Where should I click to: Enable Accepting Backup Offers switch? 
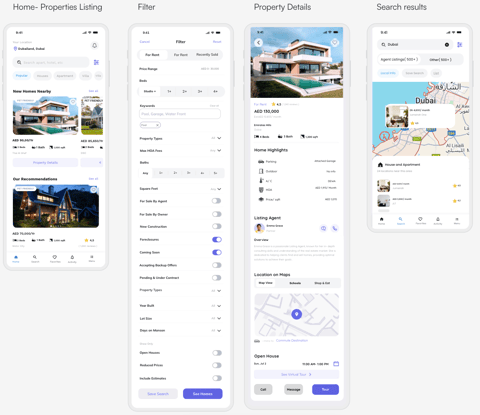(x=217, y=265)
